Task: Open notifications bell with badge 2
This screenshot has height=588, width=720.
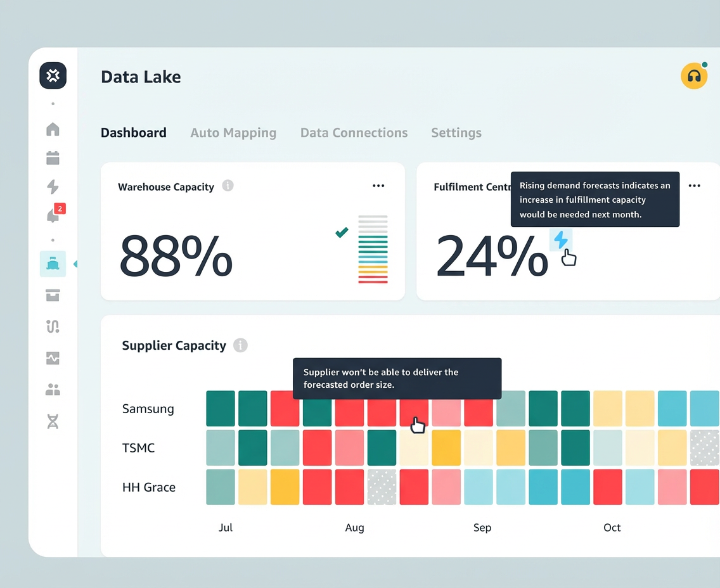Action: click(53, 215)
